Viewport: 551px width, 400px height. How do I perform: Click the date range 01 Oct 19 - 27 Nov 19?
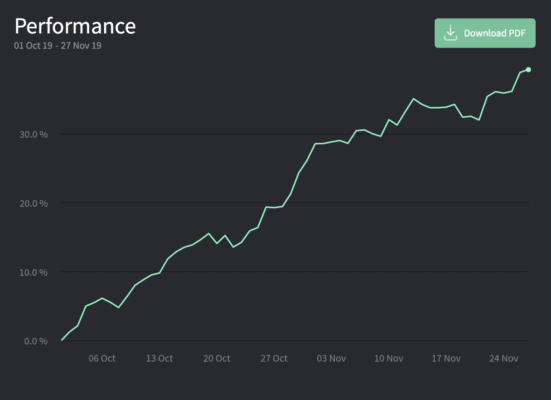point(58,46)
